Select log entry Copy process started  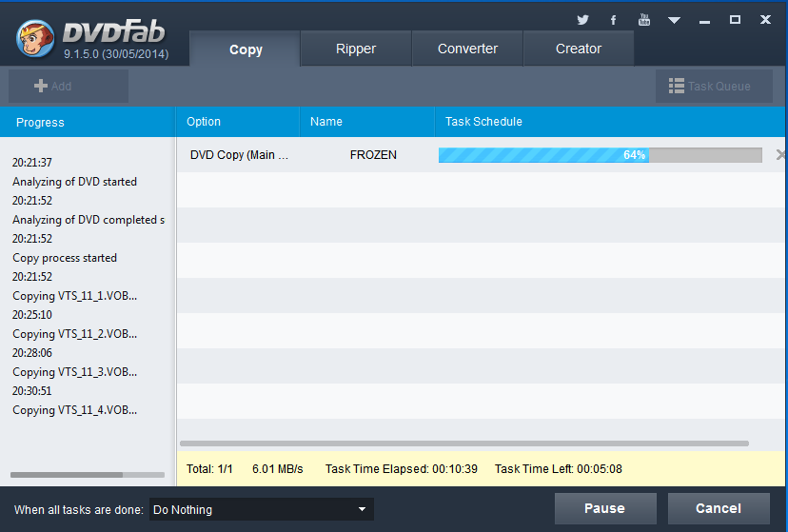tap(65, 258)
